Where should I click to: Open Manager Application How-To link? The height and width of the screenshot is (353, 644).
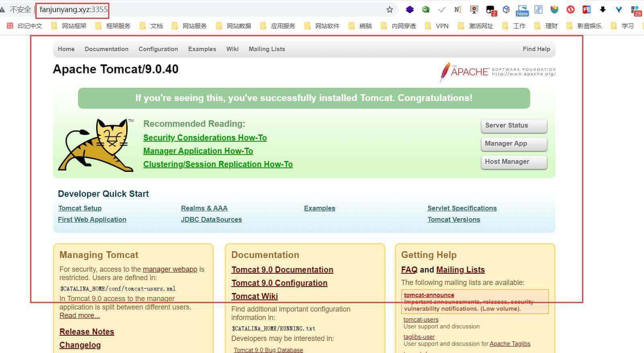point(198,151)
